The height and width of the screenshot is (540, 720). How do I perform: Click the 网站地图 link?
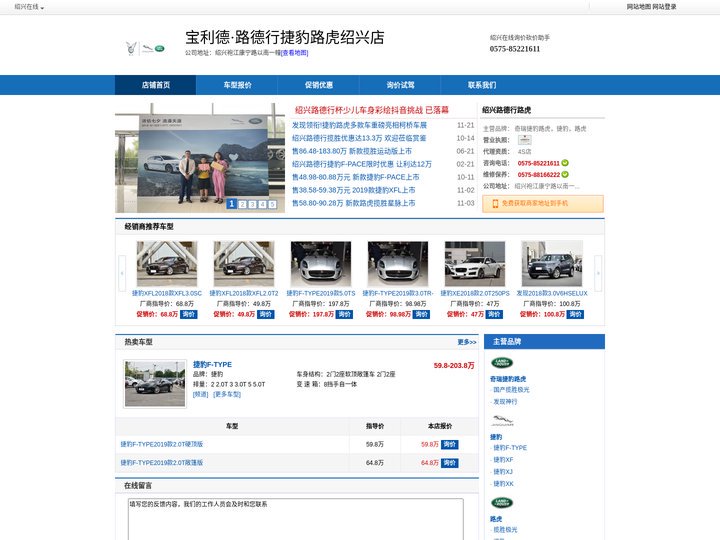[639, 7]
